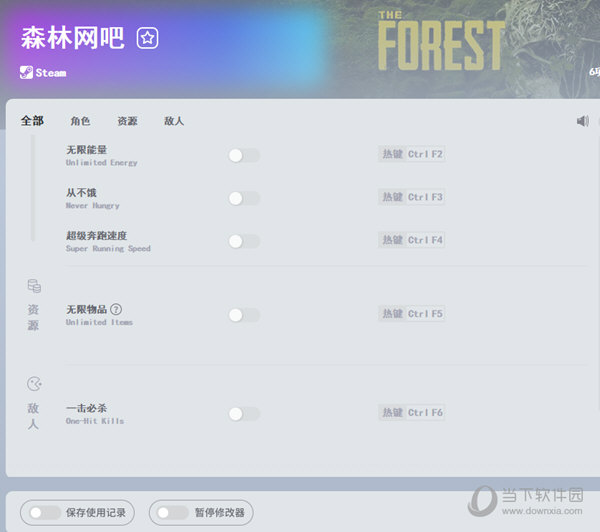Toggle 无限能量 Unlimited Energy switch
600x532 pixels.
[244, 155]
